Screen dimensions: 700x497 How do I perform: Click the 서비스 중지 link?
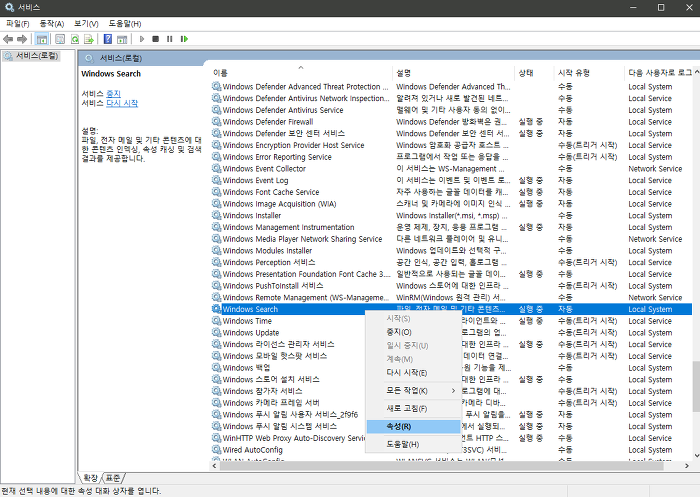113,93
